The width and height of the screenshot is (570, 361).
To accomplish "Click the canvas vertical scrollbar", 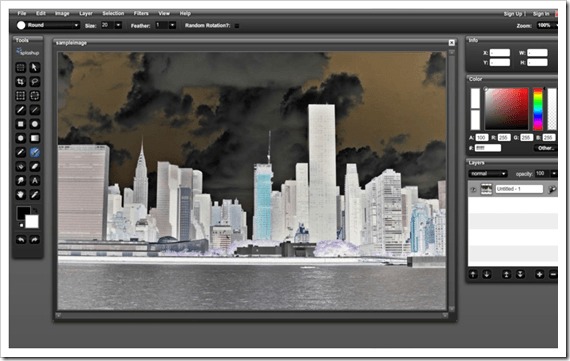I will click(x=452, y=180).
